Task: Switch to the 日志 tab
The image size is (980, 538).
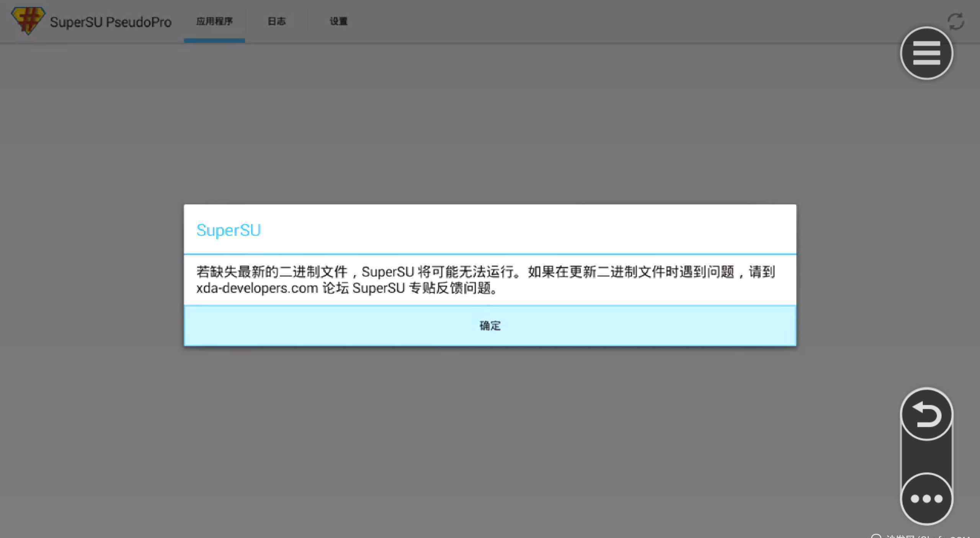Action: tap(276, 21)
